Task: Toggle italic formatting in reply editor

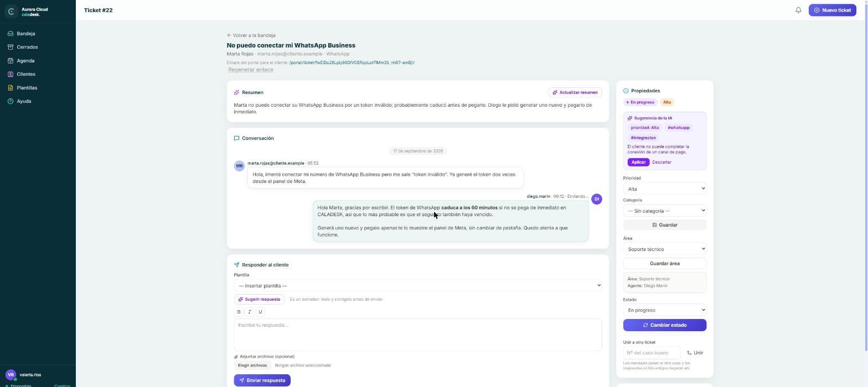Action: click(249, 312)
